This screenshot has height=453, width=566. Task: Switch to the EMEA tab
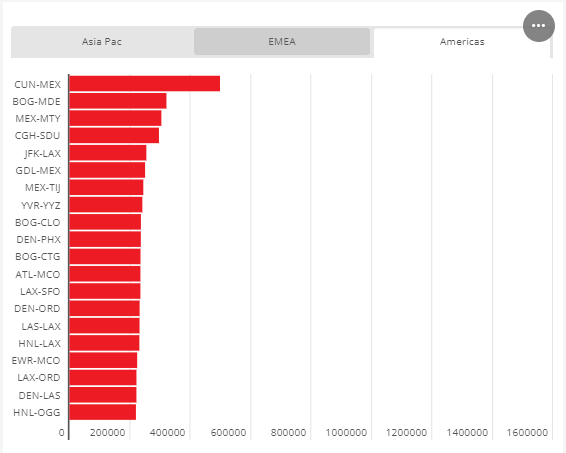coord(282,42)
